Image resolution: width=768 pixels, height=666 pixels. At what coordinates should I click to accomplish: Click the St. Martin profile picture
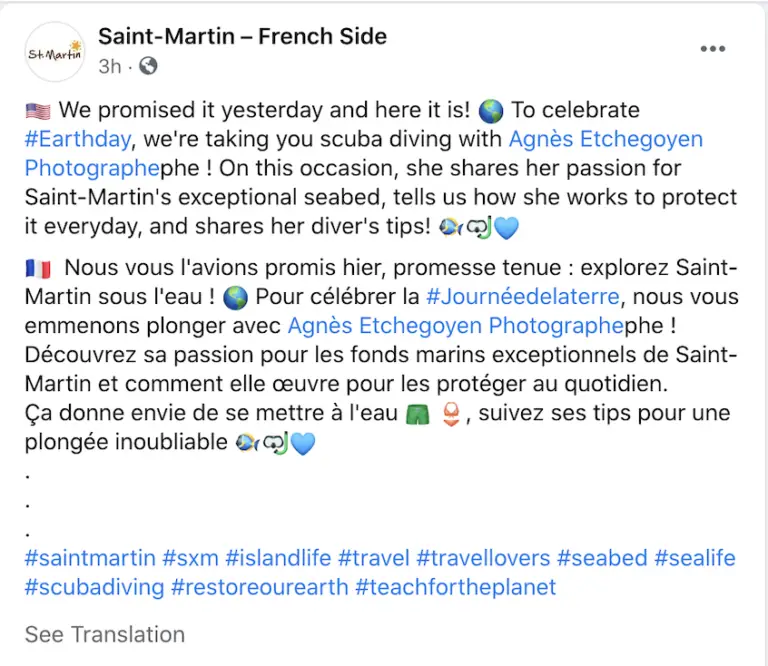pos(55,52)
